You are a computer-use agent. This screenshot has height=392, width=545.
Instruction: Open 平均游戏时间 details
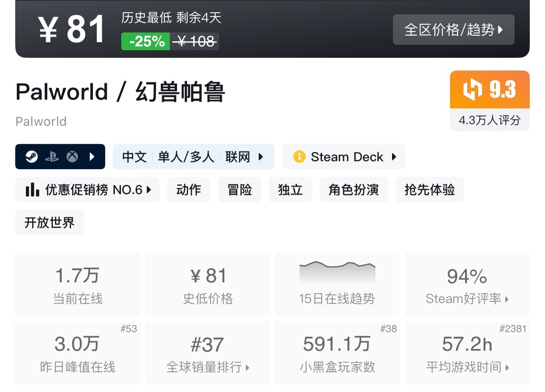click(467, 367)
